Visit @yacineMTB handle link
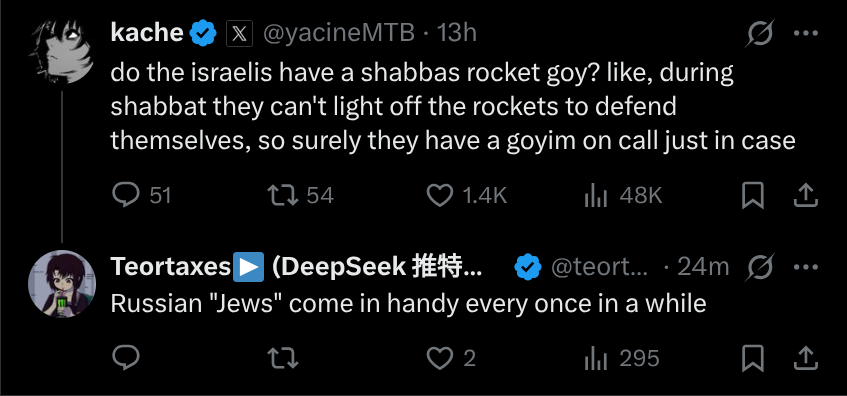847x396 pixels. pyautogui.click(x=339, y=33)
